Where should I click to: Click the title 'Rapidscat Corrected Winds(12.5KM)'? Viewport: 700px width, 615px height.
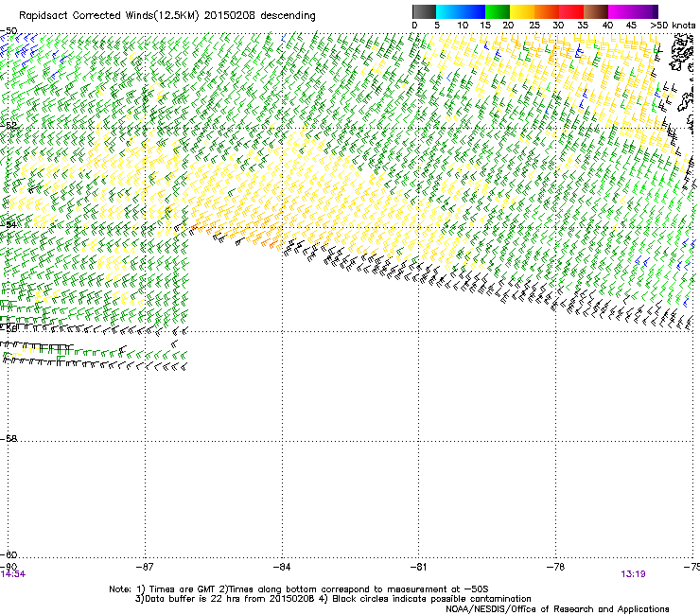click(109, 16)
